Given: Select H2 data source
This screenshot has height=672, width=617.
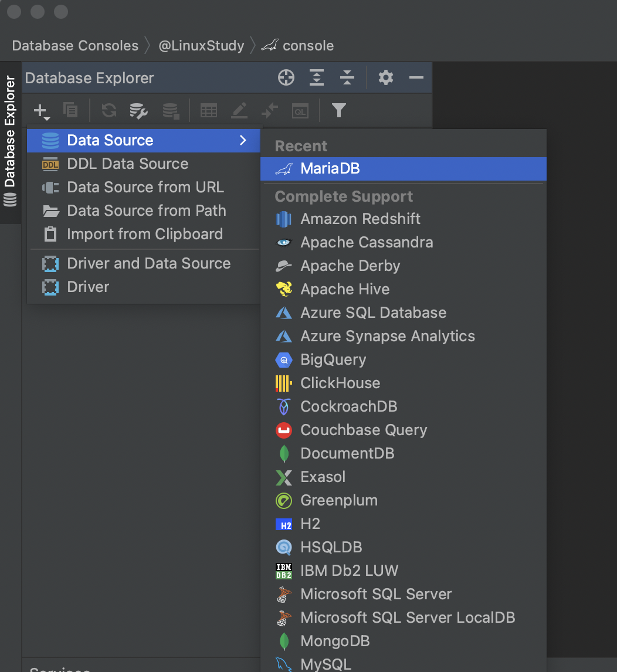Looking at the screenshot, I should 404,524.
